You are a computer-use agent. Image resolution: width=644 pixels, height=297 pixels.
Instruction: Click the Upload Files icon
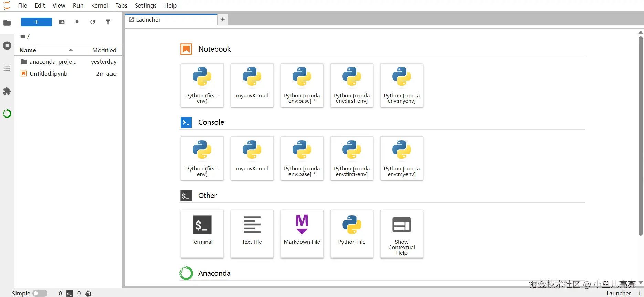[77, 22]
